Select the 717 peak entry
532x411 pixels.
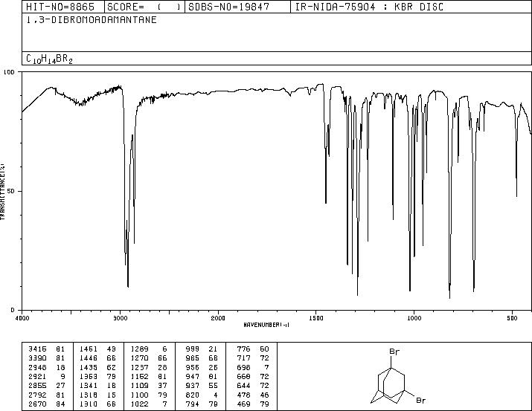click(x=243, y=358)
